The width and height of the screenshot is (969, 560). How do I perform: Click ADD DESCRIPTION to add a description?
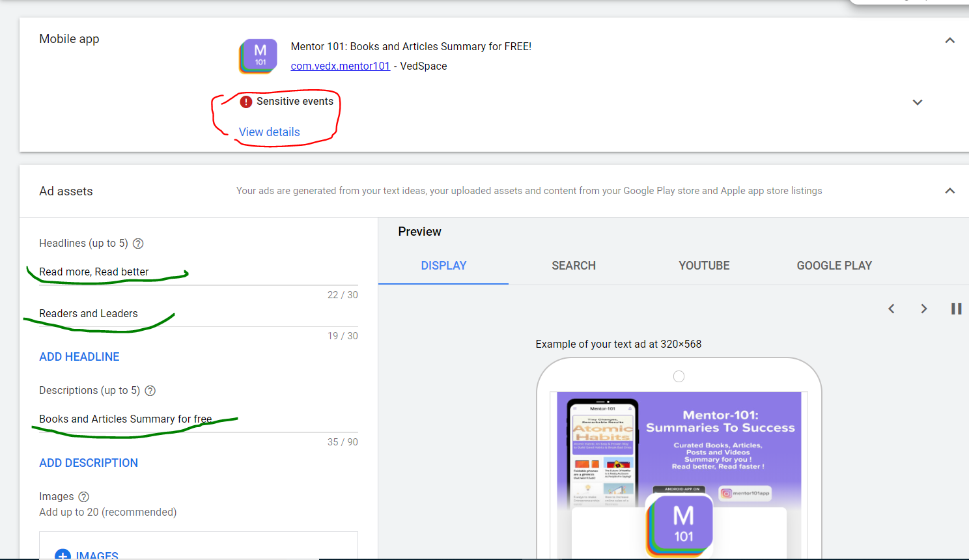89,462
